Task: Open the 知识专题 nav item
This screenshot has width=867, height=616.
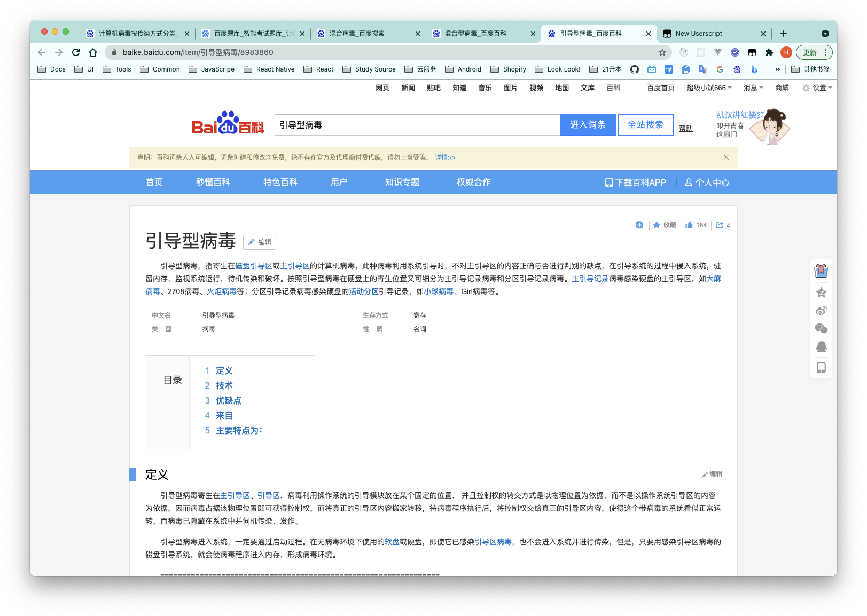Action: (402, 183)
